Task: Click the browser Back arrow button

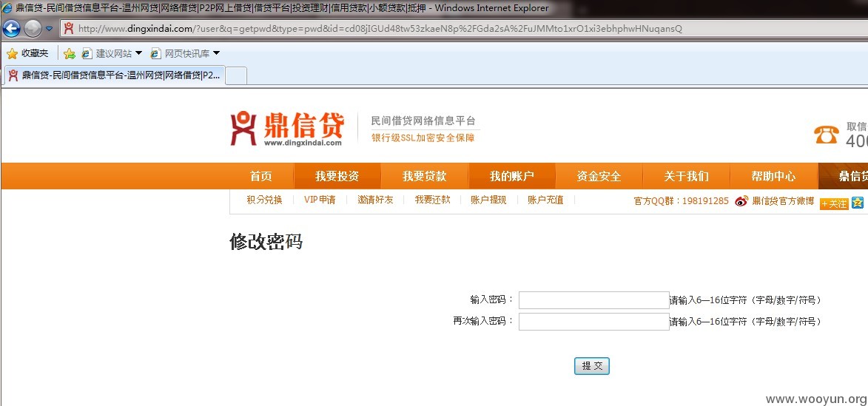Action: [11, 28]
